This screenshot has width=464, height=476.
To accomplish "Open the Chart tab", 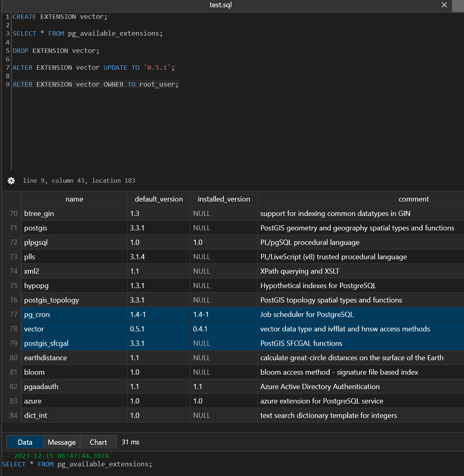I will pos(98,442).
